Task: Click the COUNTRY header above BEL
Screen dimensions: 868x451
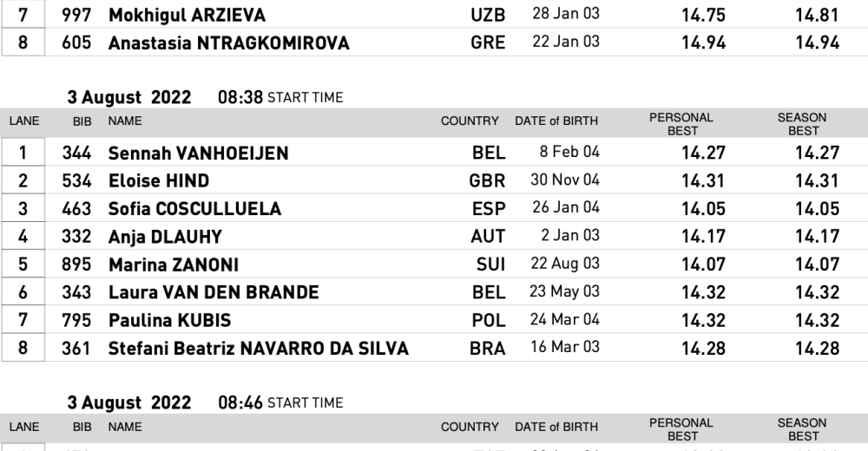Action: (x=470, y=121)
